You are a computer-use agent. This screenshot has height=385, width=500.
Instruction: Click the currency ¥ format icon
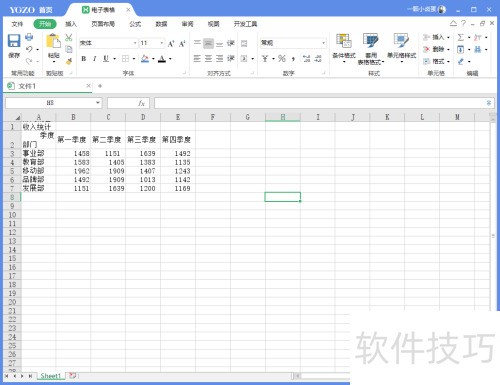click(265, 59)
